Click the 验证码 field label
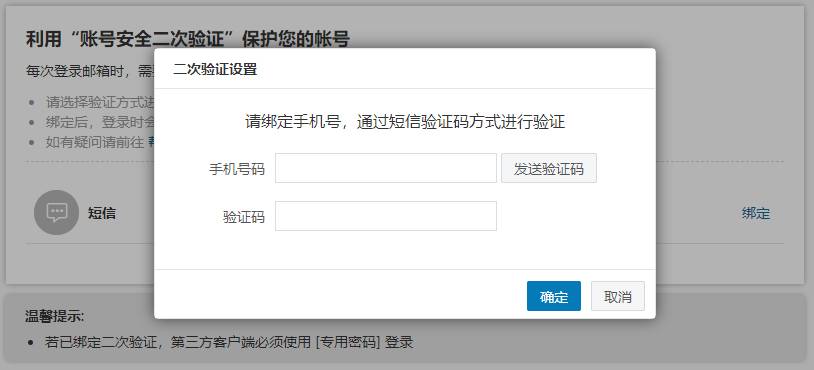 244,216
